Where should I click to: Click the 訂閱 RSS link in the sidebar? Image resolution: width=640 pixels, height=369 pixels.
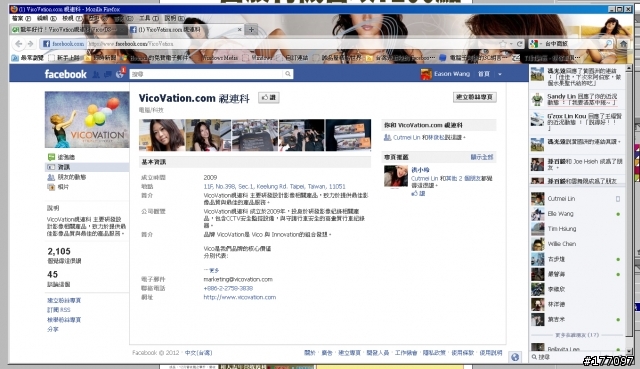(x=59, y=310)
